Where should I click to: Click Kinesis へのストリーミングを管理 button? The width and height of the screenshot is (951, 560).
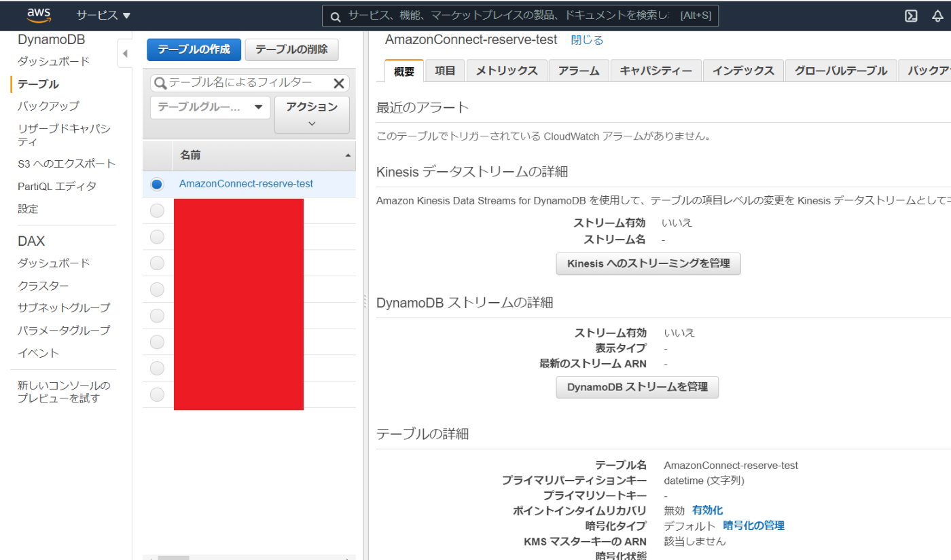pyautogui.click(x=648, y=263)
